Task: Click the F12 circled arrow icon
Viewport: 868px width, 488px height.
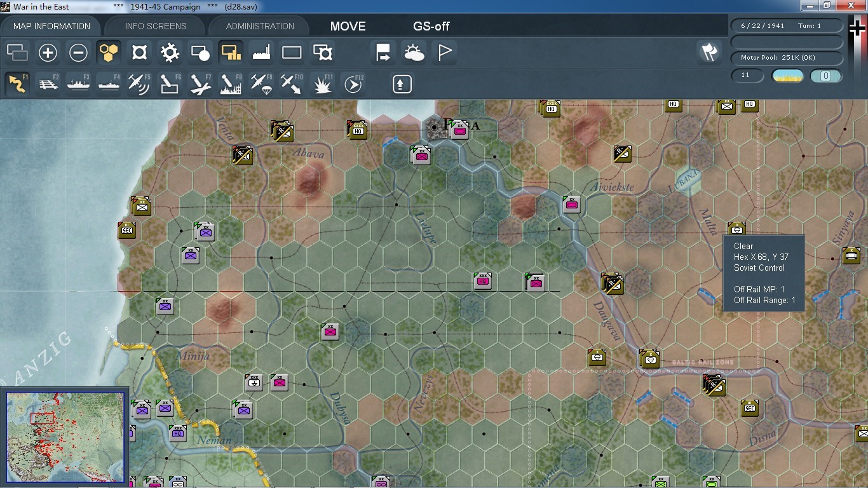Action: pos(353,84)
